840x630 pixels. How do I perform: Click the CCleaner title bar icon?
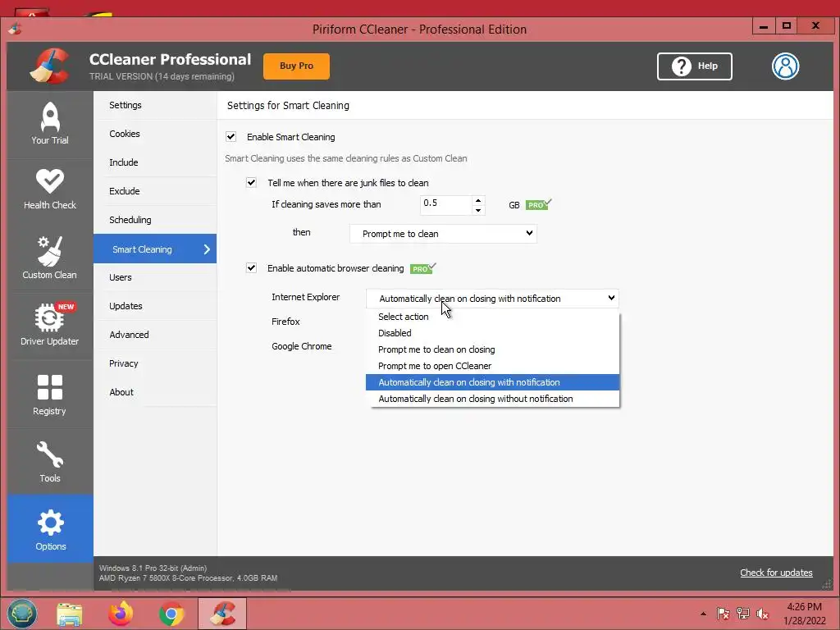[15, 29]
